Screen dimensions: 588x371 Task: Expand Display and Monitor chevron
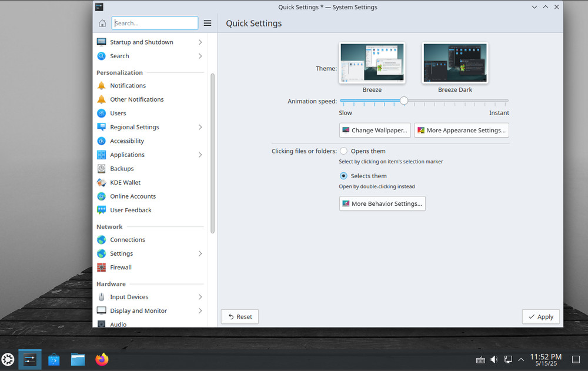[x=201, y=310]
